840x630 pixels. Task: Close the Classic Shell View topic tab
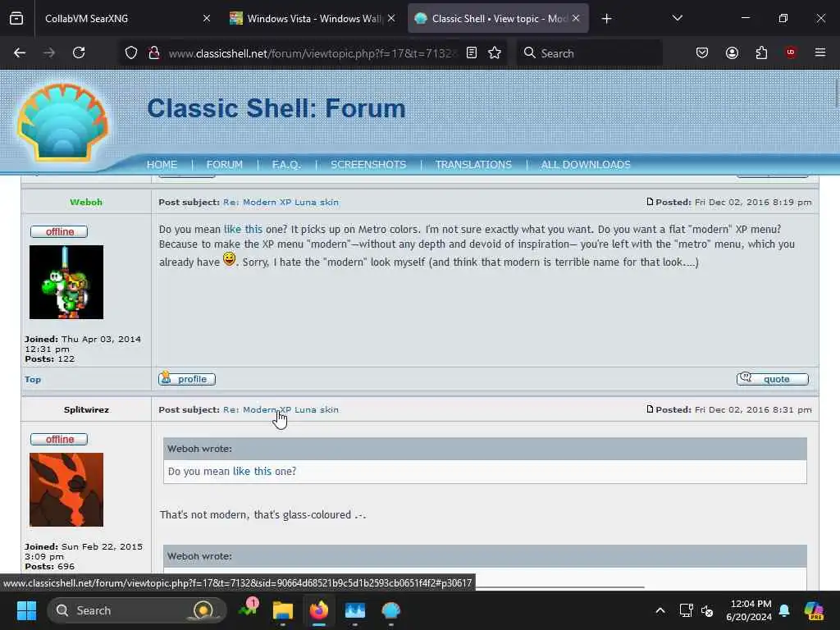576,18
